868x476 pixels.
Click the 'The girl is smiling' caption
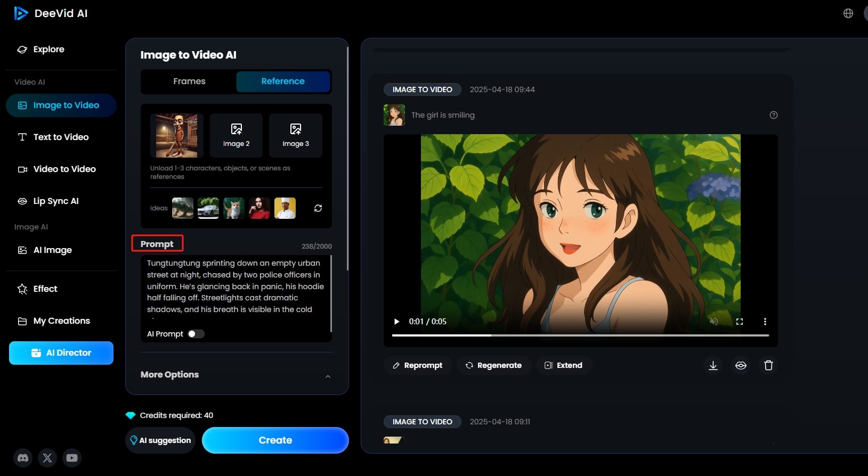[443, 115]
